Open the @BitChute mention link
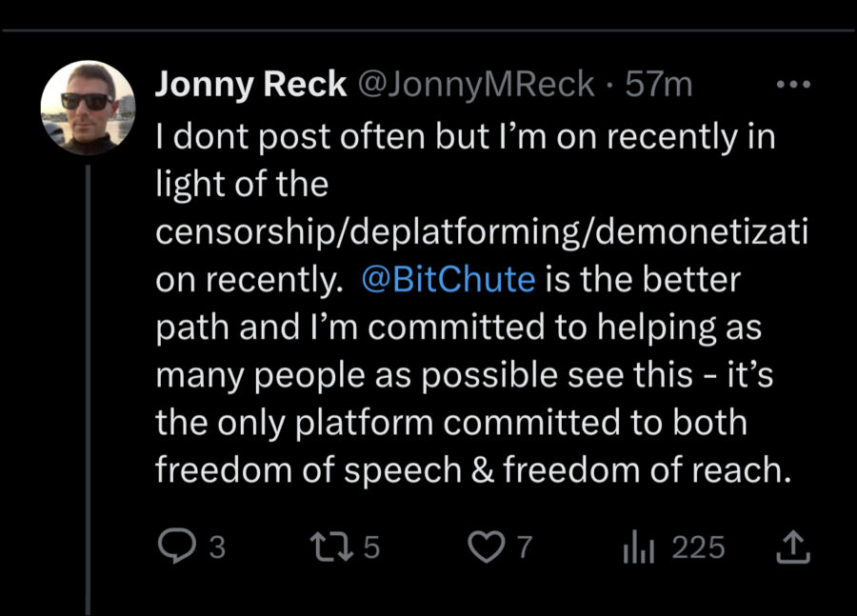The image size is (857, 616). [448, 280]
